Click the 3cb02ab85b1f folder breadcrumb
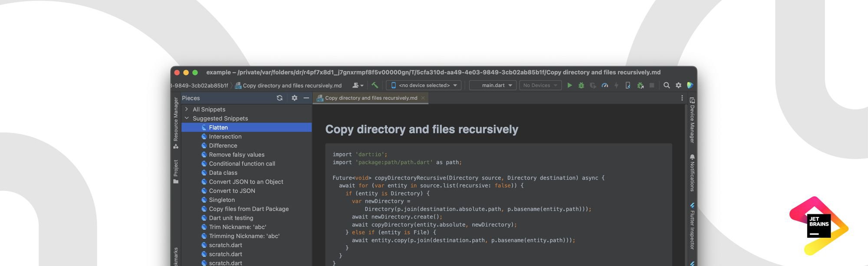The width and height of the screenshot is (868, 266). click(199, 85)
